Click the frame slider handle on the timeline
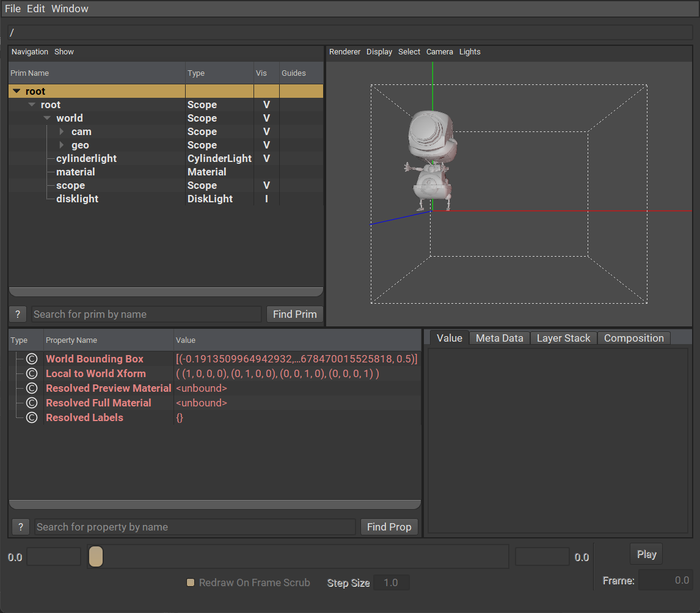The height and width of the screenshot is (613, 700). pyautogui.click(x=96, y=557)
